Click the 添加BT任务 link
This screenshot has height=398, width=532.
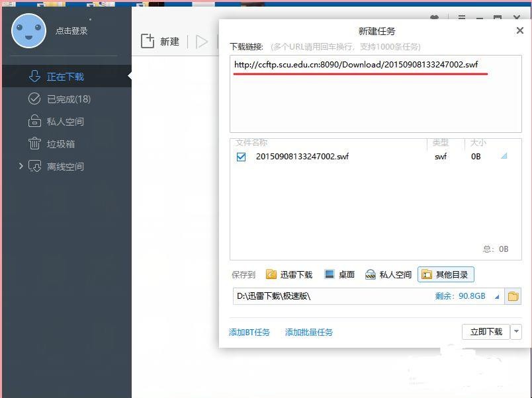click(249, 333)
